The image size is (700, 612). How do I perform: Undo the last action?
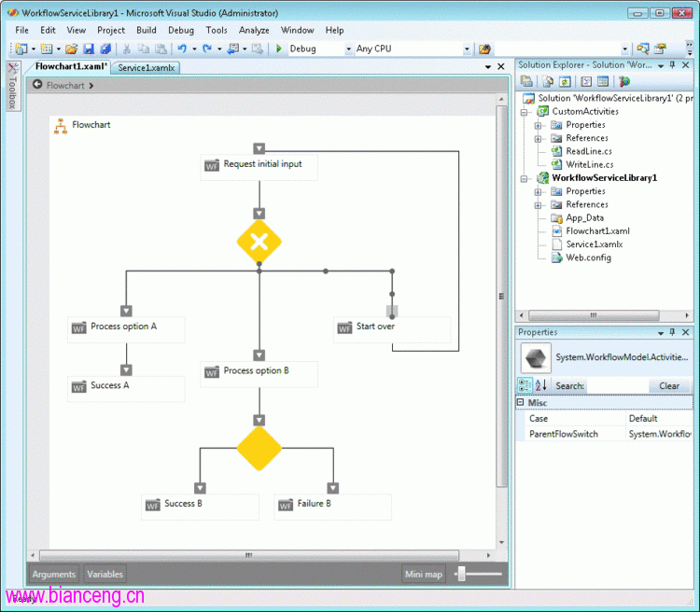tap(182, 49)
